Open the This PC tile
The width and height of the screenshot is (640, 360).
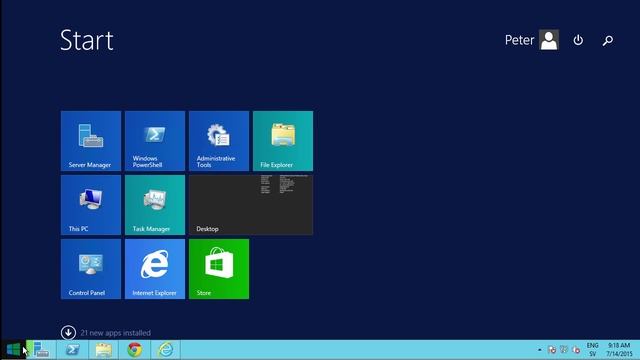[91, 205]
